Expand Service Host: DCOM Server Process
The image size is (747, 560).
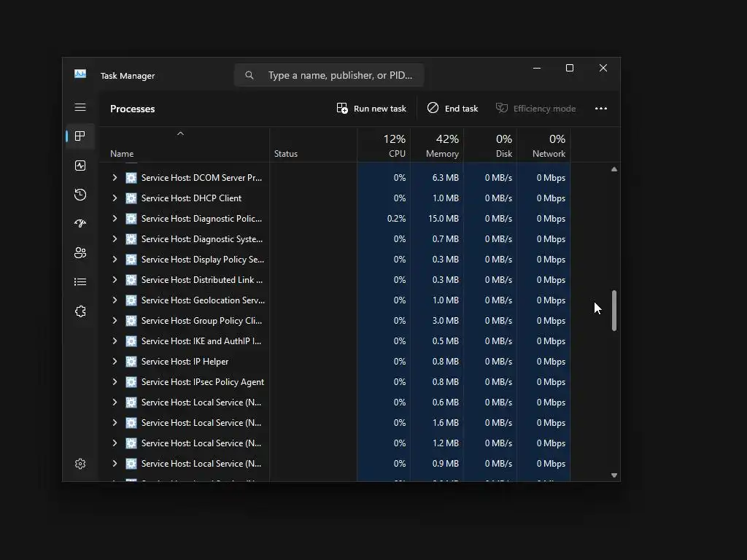pyautogui.click(x=115, y=178)
